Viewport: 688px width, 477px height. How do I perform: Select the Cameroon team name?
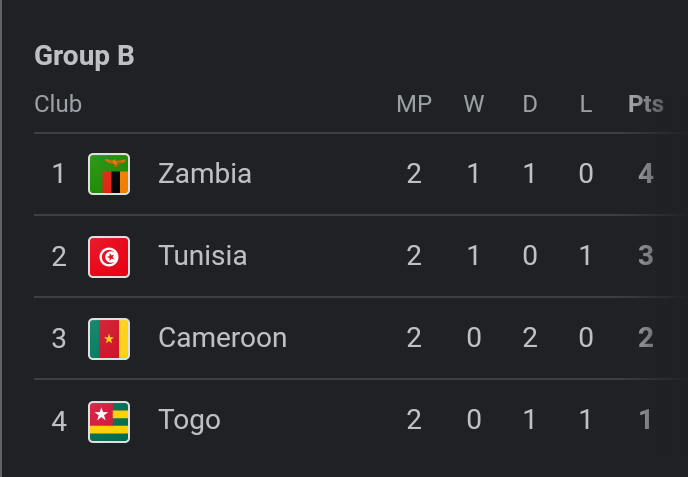coord(222,338)
